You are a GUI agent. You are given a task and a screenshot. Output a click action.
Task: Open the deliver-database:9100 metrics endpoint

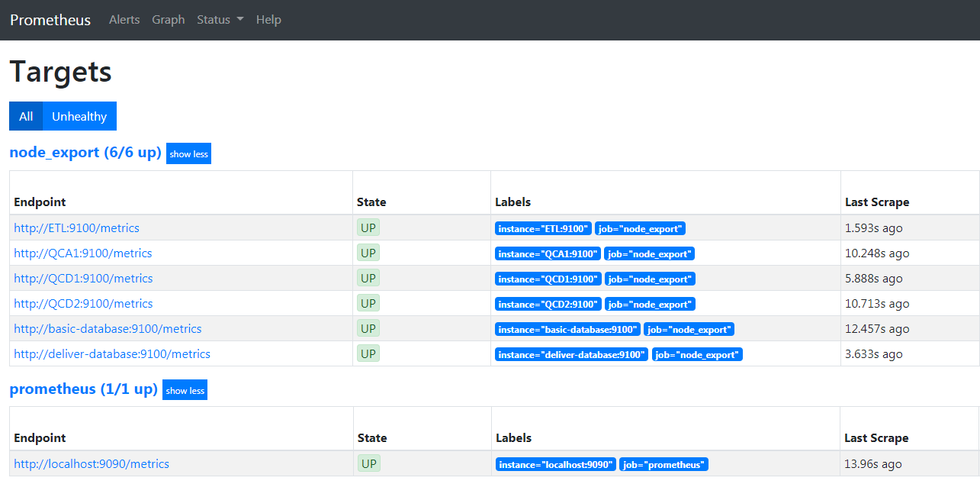112,353
